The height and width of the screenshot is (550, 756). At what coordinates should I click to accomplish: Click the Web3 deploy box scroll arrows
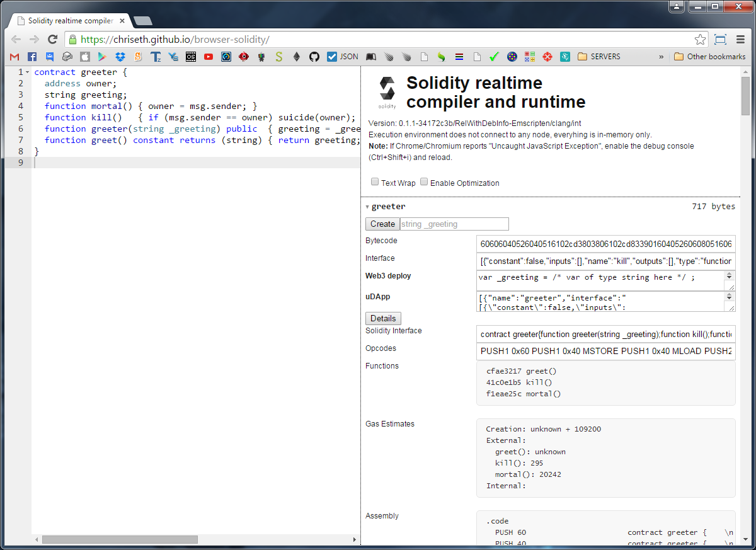(x=730, y=276)
